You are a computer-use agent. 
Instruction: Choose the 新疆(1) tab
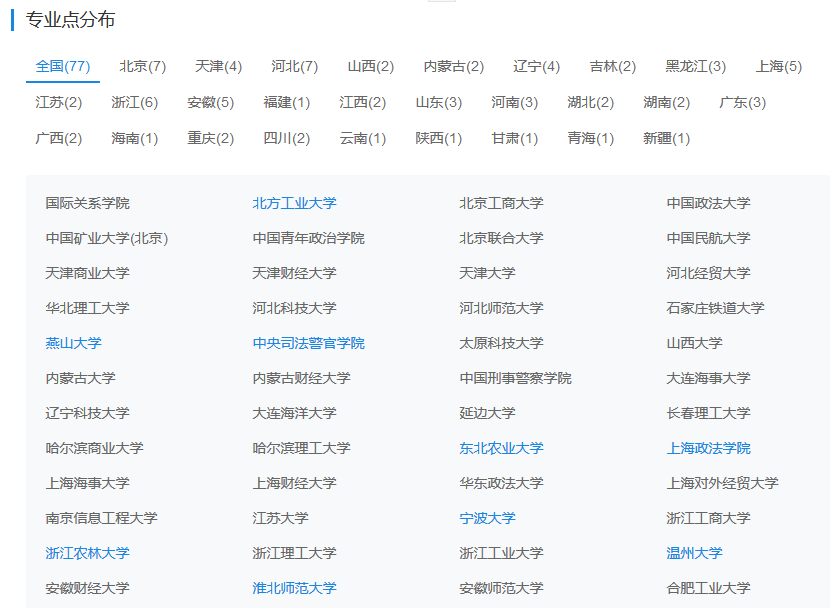click(666, 139)
